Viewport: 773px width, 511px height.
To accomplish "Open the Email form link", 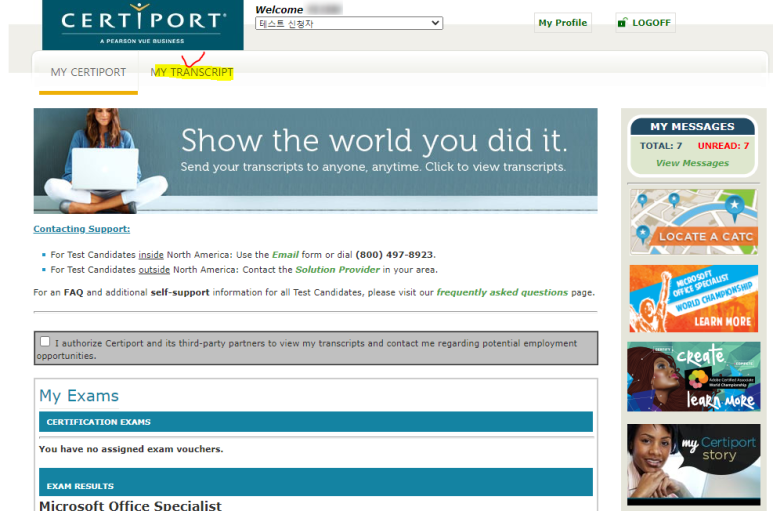I will tap(285, 255).
